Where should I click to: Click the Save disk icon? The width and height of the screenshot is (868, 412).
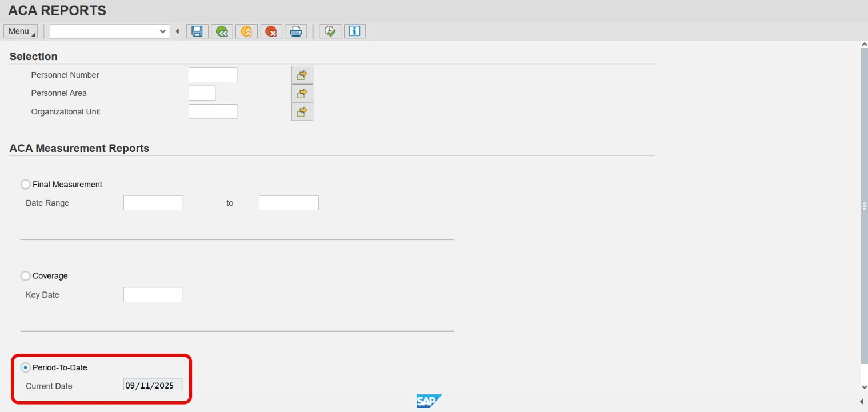click(x=197, y=31)
